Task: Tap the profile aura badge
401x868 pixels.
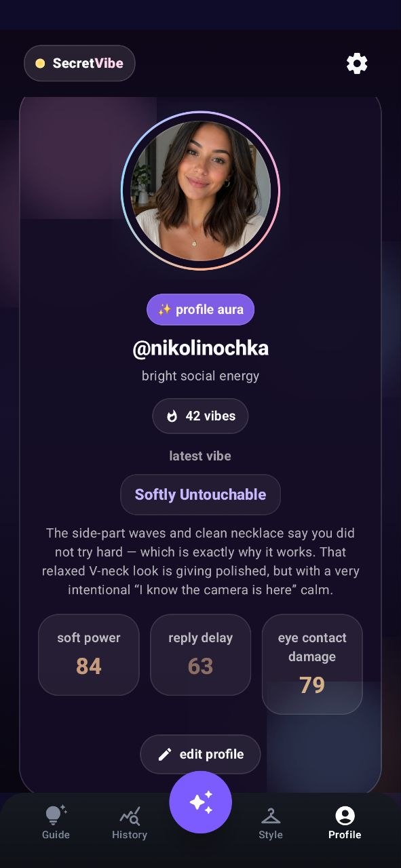Action: pos(200,310)
